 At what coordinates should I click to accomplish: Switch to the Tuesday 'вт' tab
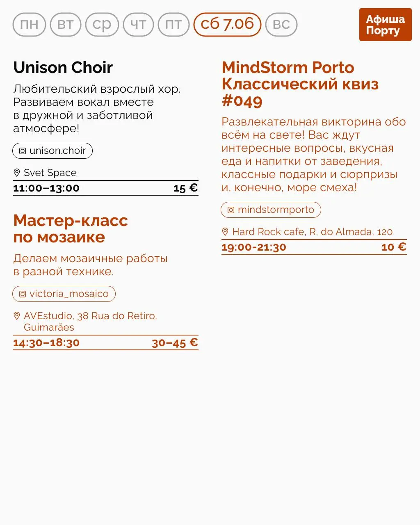(x=66, y=25)
